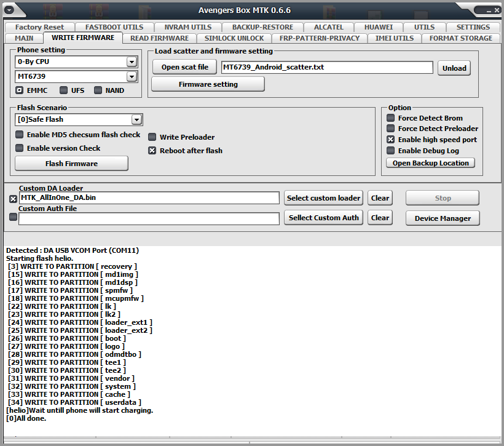The width and height of the screenshot is (504, 446).
Task: Click Open scat file button
Action: coord(185,67)
